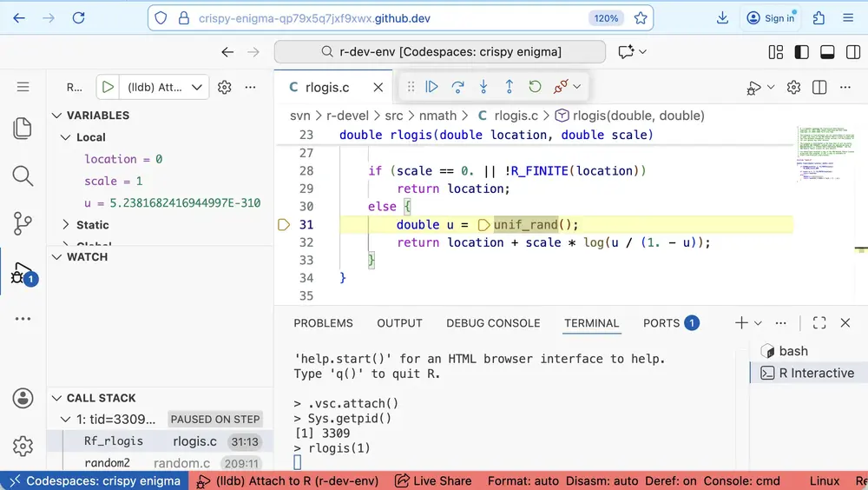The image size is (868, 490).
Task: Toggle the primary side bar layout button
Action: coord(801,52)
